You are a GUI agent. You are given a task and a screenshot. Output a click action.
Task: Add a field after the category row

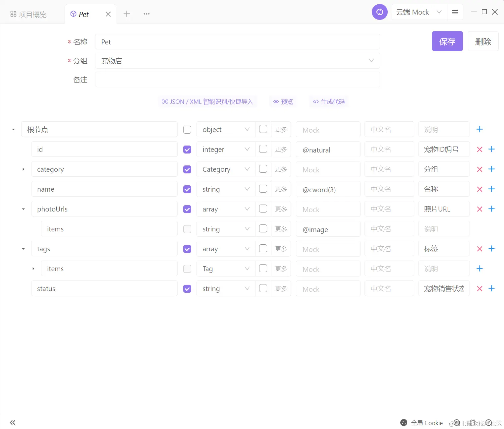[492, 169]
